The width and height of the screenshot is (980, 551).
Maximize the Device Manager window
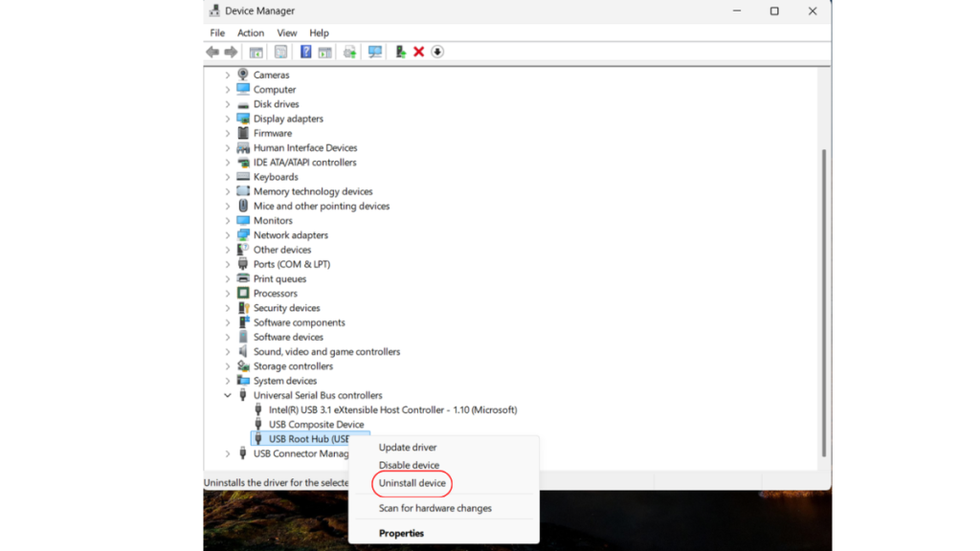pyautogui.click(x=774, y=11)
